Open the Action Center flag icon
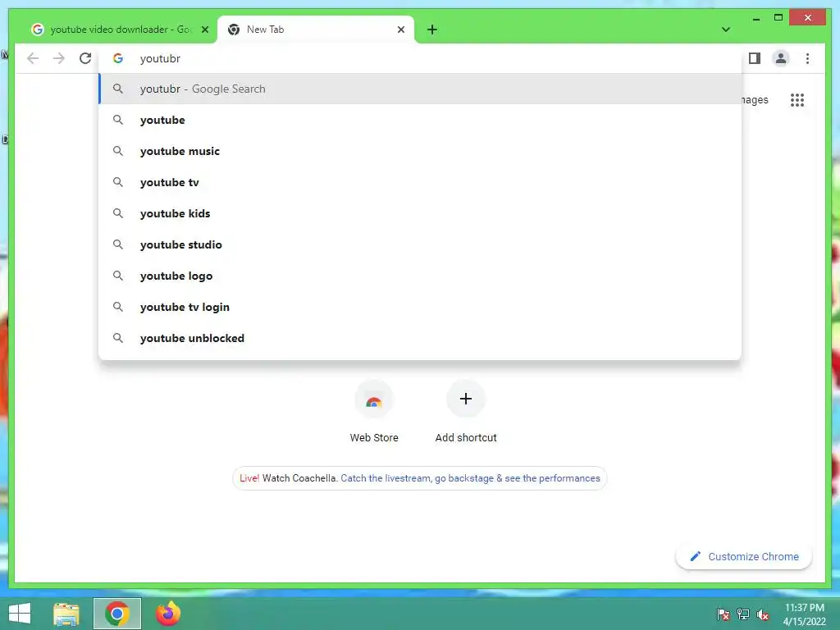840x630 pixels. pyautogui.click(x=724, y=614)
